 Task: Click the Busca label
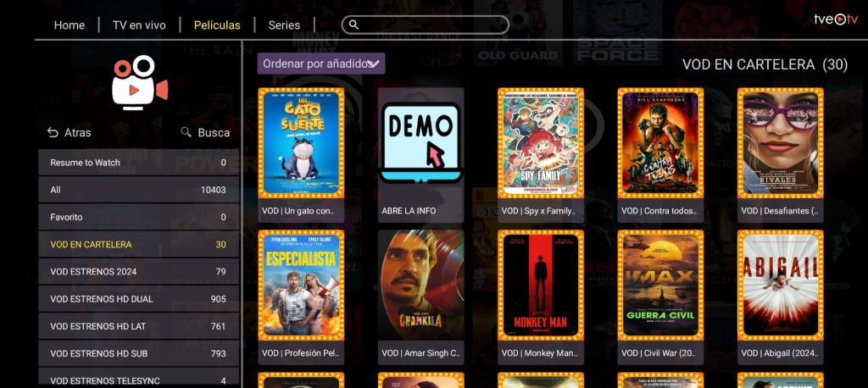click(214, 133)
